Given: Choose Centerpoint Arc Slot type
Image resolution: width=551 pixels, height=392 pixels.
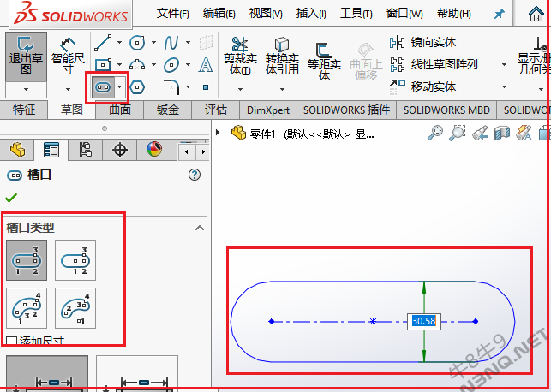Looking at the screenshot, I should 75,308.
